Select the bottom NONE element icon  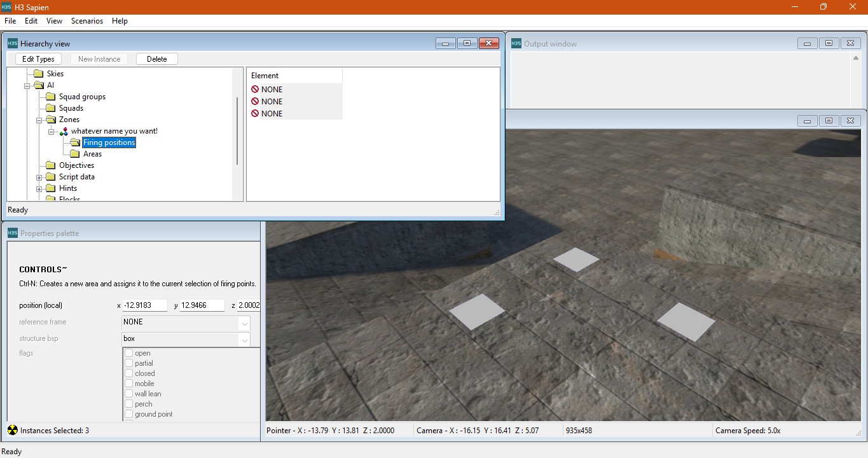255,113
